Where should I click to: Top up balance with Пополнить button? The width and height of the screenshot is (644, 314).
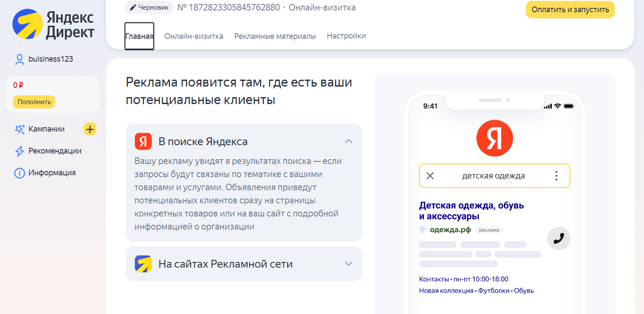click(34, 102)
